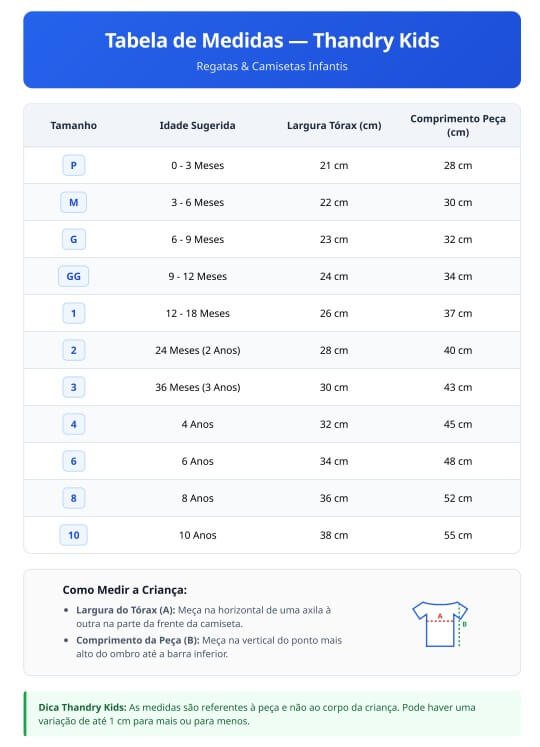Select the M size badge

pos(73,202)
